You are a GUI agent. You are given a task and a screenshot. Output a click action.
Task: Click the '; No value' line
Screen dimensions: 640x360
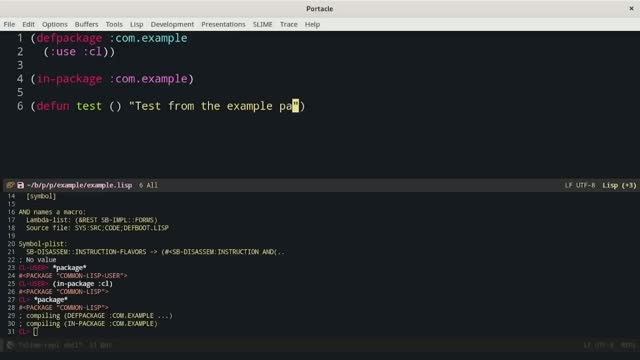click(x=38, y=260)
